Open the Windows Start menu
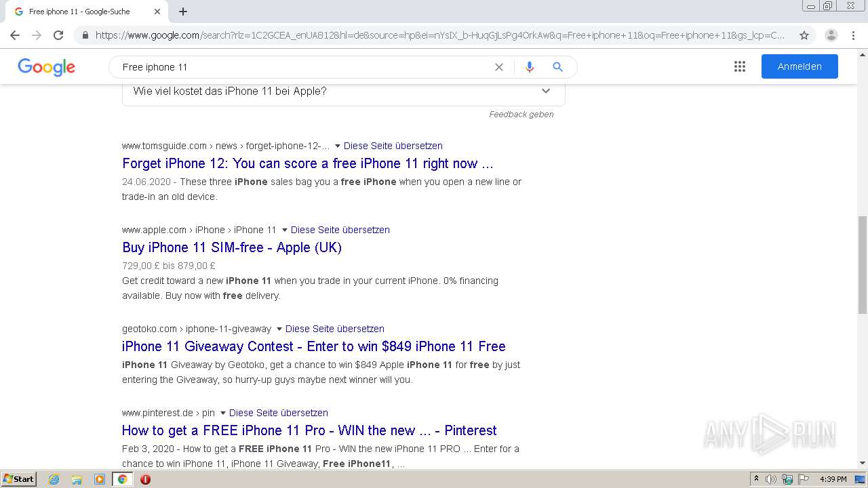 (18, 479)
